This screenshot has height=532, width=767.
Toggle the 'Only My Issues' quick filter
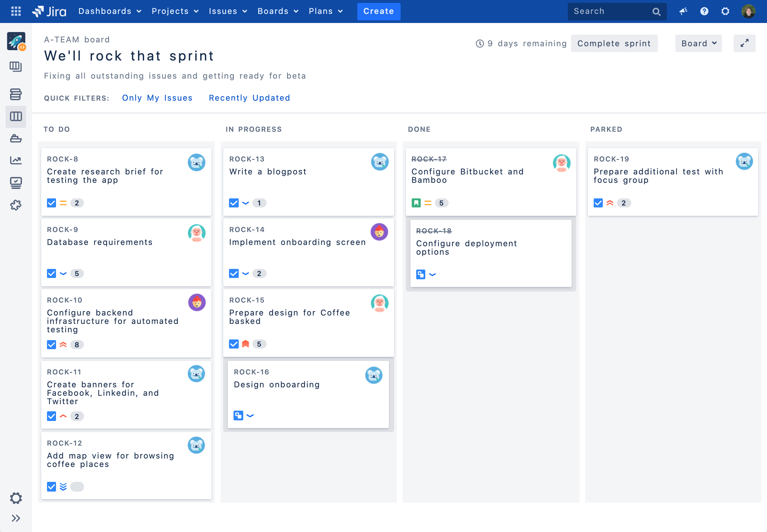coord(157,98)
